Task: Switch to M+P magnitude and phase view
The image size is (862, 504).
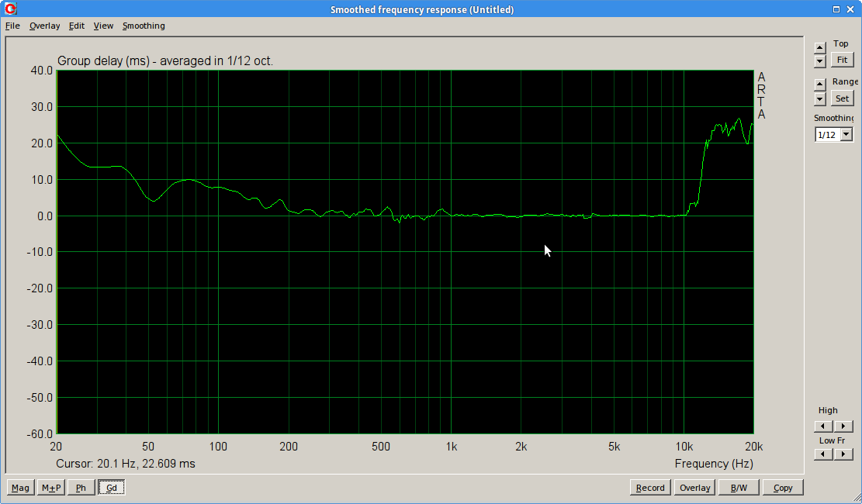Action: click(51, 488)
